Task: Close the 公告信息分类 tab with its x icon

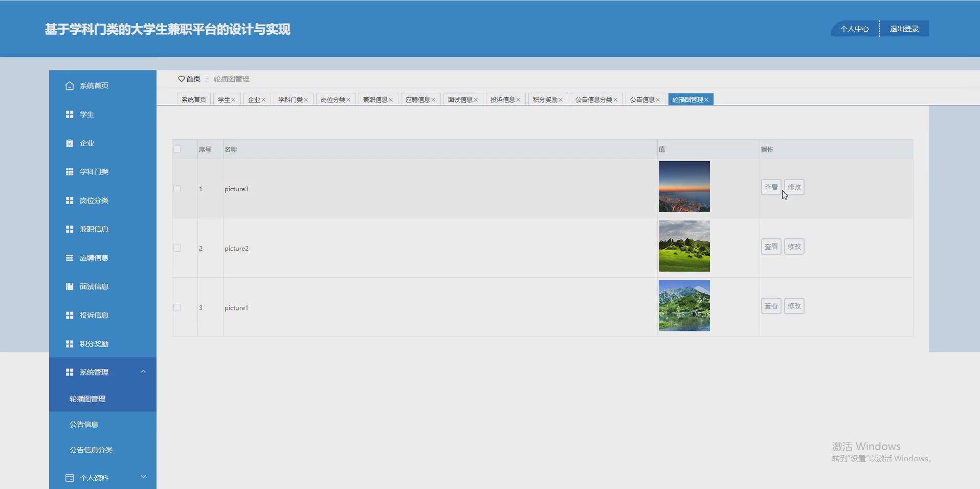Action: pyautogui.click(x=615, y=100)
